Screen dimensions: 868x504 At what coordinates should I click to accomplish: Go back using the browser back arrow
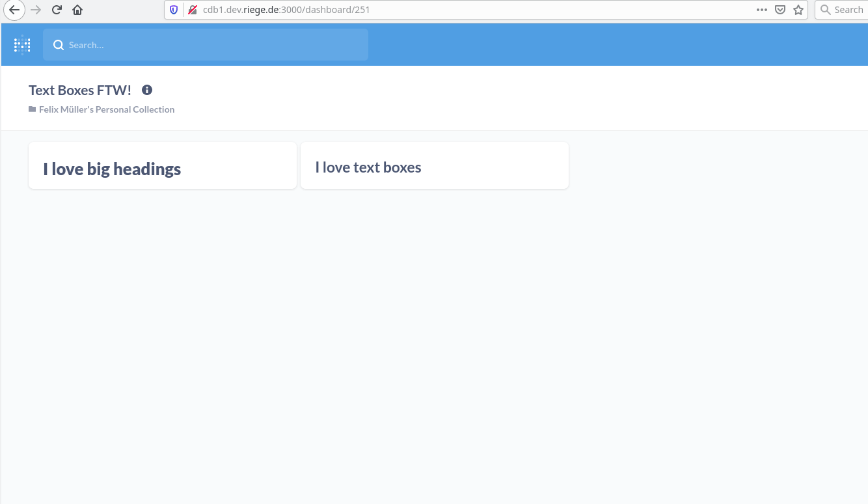coord(14,10)
